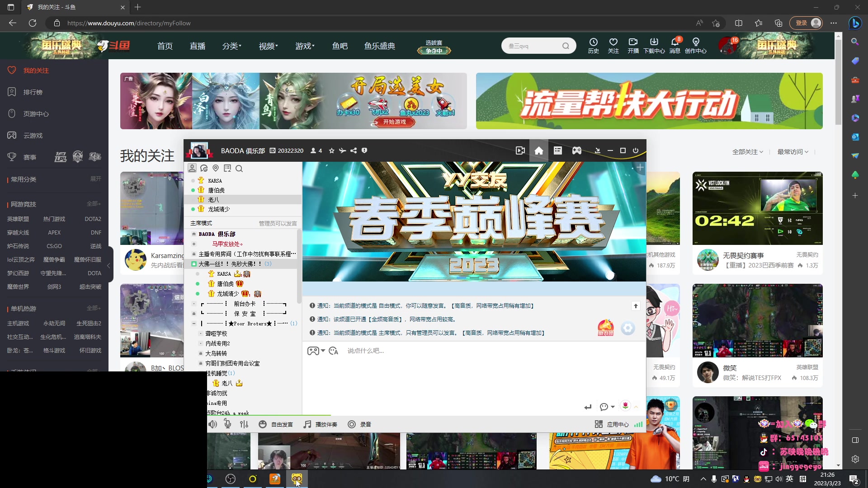Favorite the BAODA channel with star icon
The image size is (868, 488).
coord(332,150)
